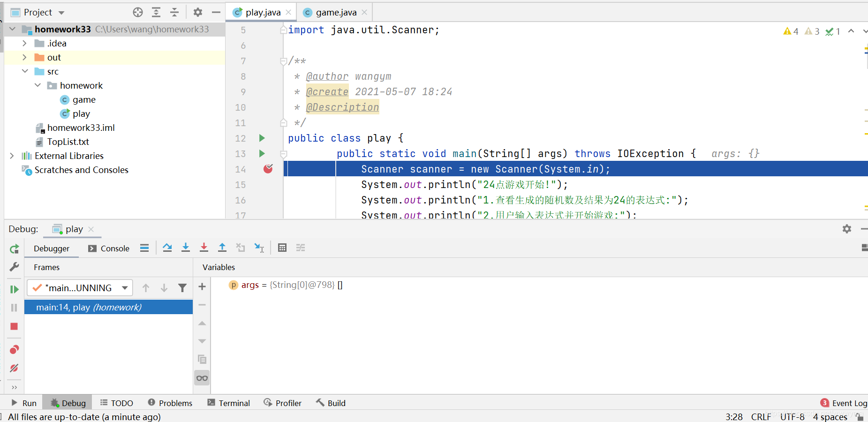Open the Console tab
The image size is (868, 422).
[109, 249]
